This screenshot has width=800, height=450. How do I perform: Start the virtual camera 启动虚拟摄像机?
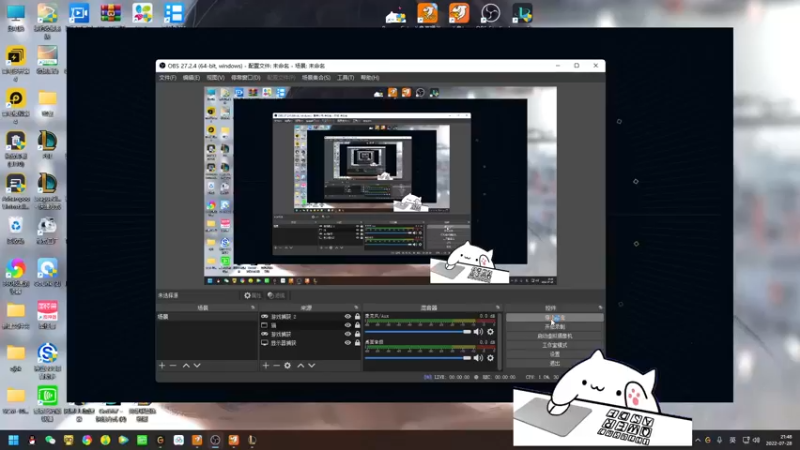pyautogui.click(x=555, y=336)
